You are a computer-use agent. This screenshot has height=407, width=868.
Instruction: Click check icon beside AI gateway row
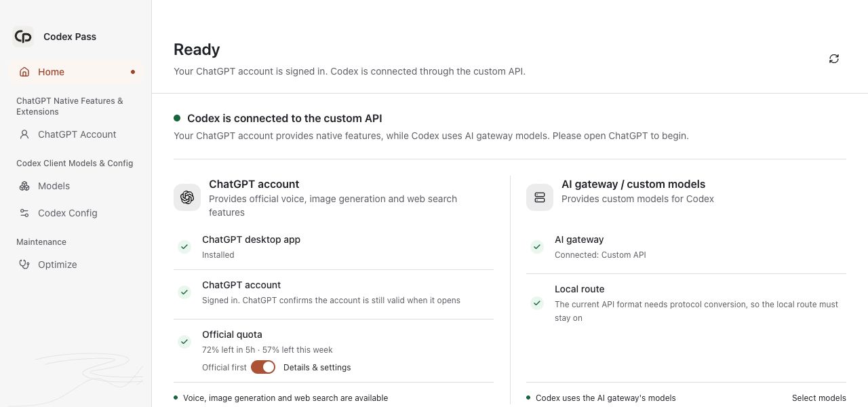click(x=537, y=247)
